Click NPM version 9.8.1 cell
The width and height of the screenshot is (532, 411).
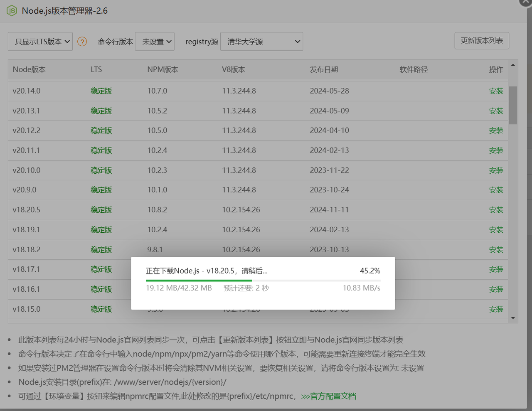pyautogui.click(x=155, y=250)
